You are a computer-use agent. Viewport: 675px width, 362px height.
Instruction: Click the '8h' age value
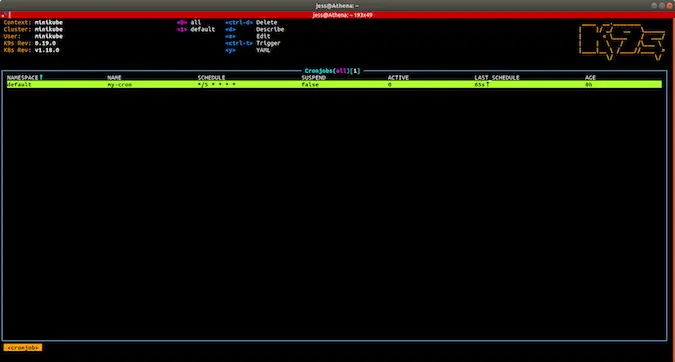click(588, 85)
